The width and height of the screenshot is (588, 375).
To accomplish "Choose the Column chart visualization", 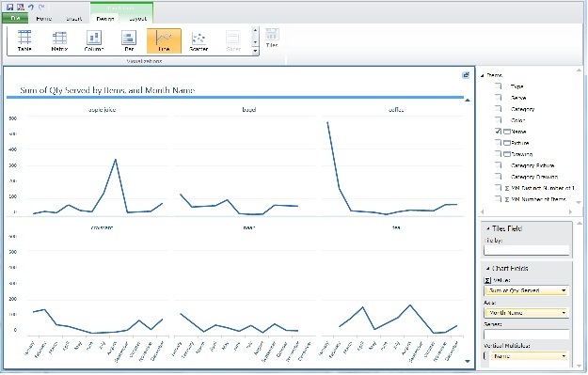I will [94, 40].
